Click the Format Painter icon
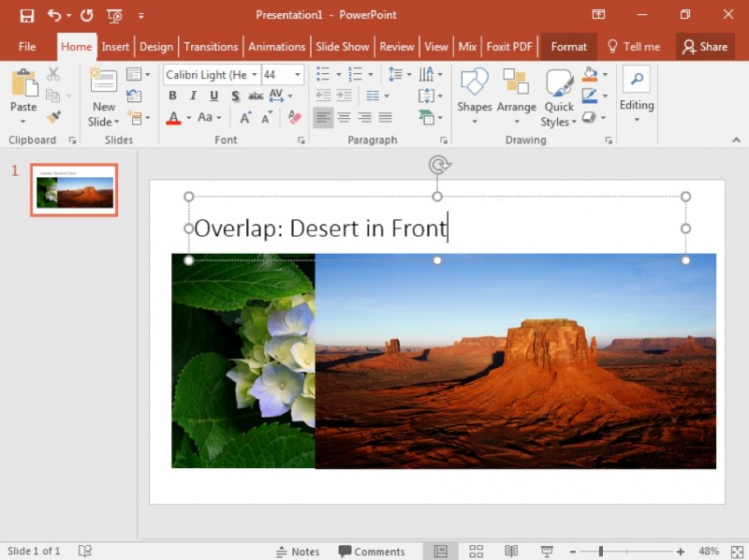The image size is (749, 560). tap(53, 117)
